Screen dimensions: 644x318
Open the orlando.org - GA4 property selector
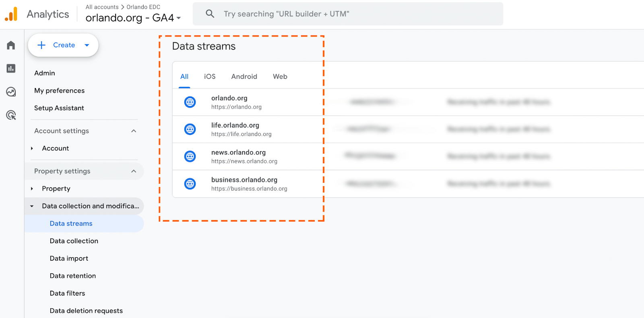tap(133, 18)
